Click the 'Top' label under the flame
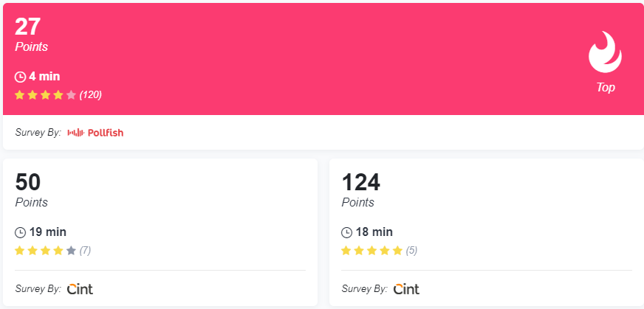 [x=606, y=88]
